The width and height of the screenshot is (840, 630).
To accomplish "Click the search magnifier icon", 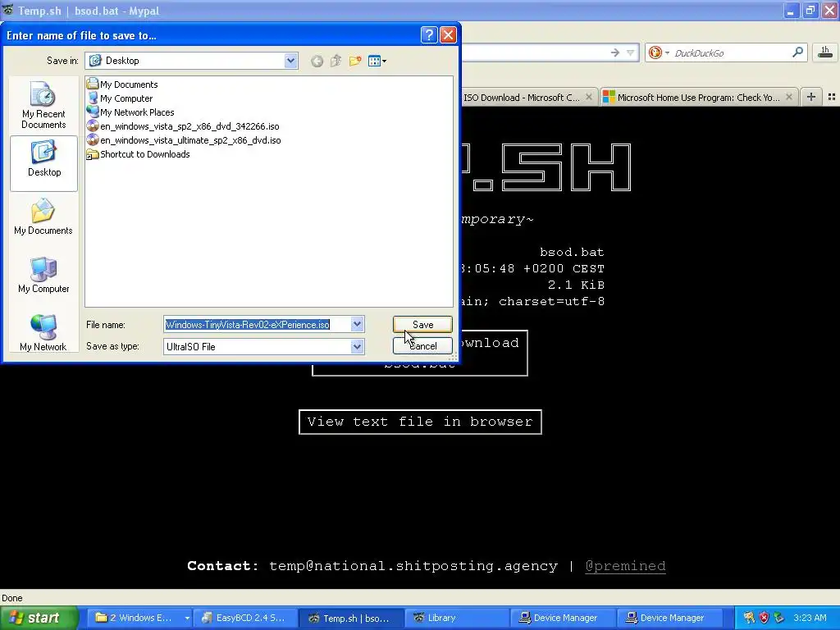I will tap(797, 52).
